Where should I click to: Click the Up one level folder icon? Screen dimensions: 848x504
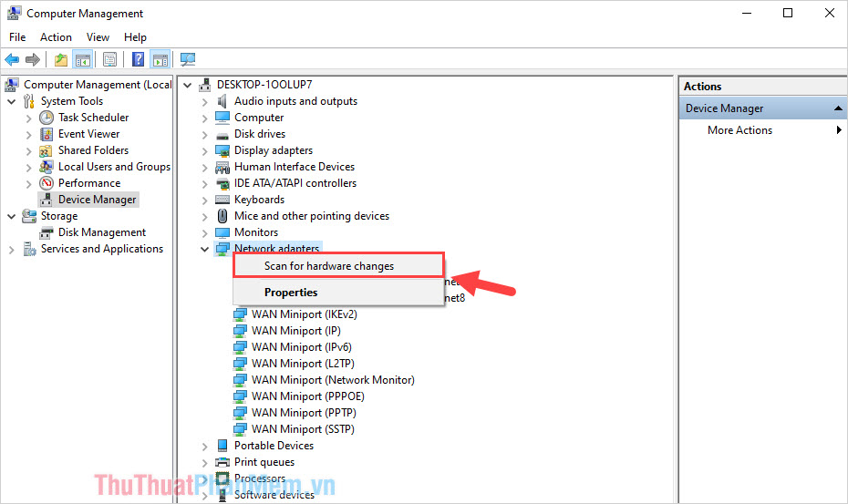[61, 59]
